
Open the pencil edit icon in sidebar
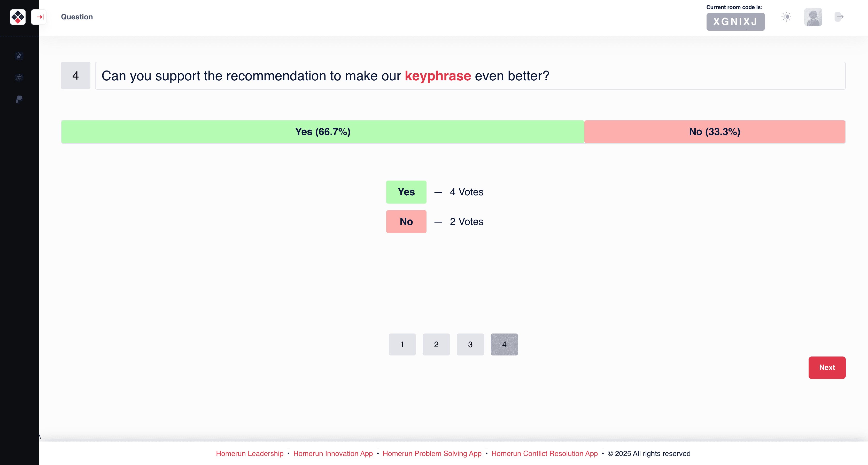click(x=19, y=56)
